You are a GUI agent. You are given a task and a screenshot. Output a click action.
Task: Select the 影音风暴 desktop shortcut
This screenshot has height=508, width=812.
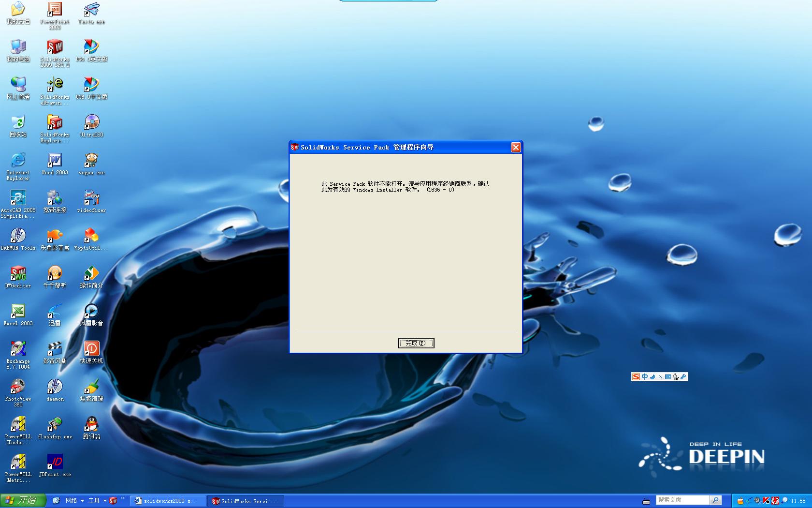55,353
